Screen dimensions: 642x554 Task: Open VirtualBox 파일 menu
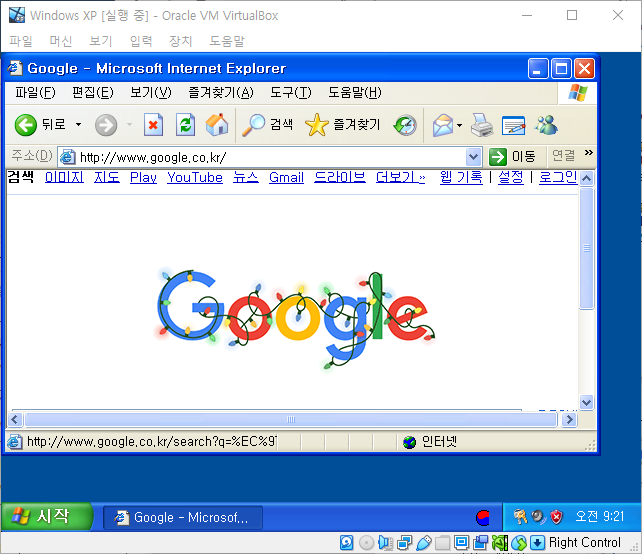[x=21, y=41]
